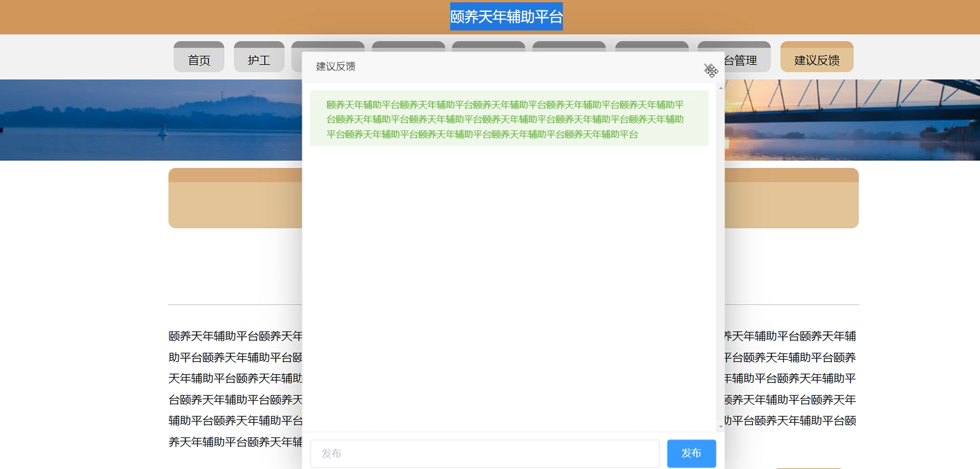Click the 颐养天年辅助平台 header title
This screenshot has height=469, width=980.
click(x=506, y=17)
